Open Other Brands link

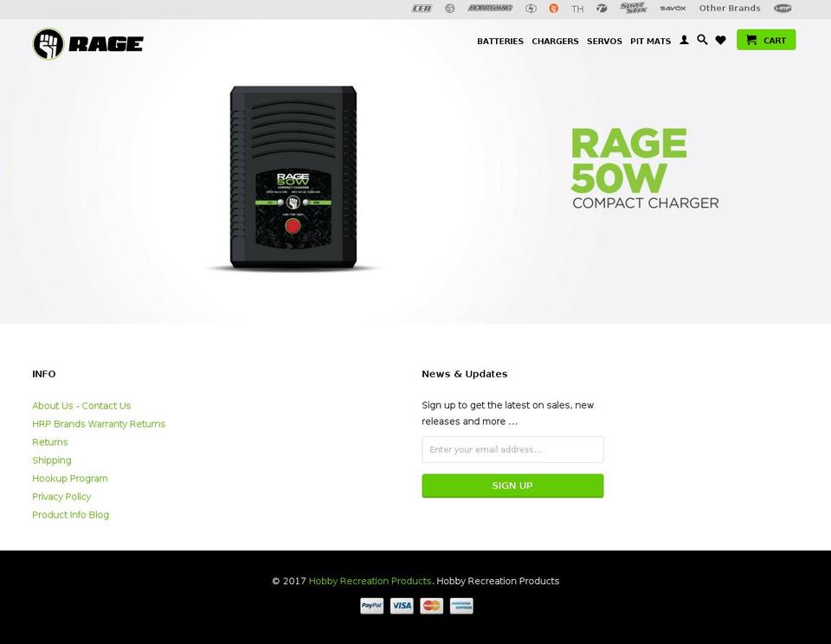pos(729,8)
